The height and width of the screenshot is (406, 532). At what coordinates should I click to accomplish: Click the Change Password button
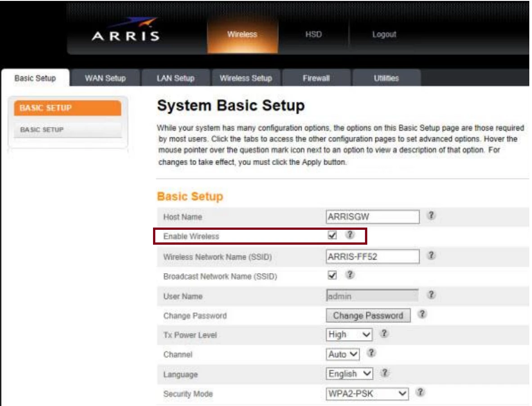click(368, 315)
